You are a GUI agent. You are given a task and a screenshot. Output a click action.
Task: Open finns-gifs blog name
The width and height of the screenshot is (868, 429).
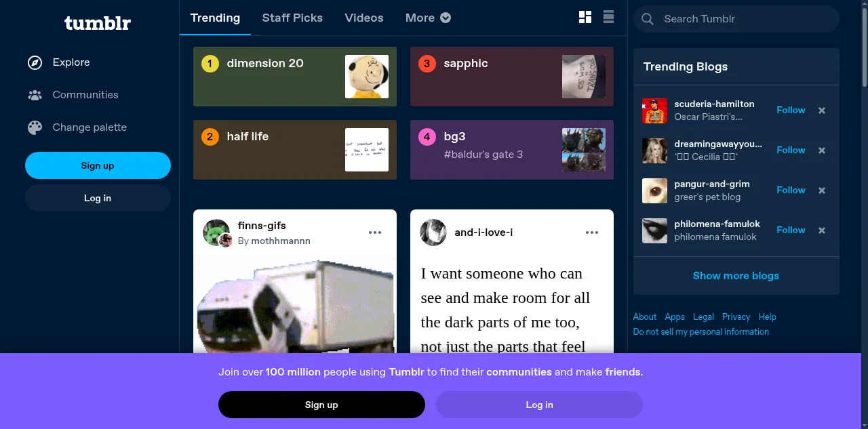click(262, 226)
